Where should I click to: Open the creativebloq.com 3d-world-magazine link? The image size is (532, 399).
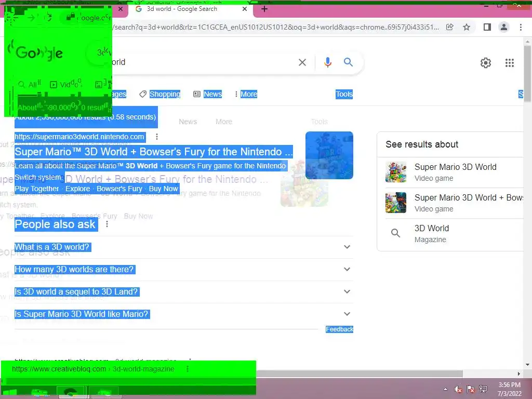(x=94, y=369)
